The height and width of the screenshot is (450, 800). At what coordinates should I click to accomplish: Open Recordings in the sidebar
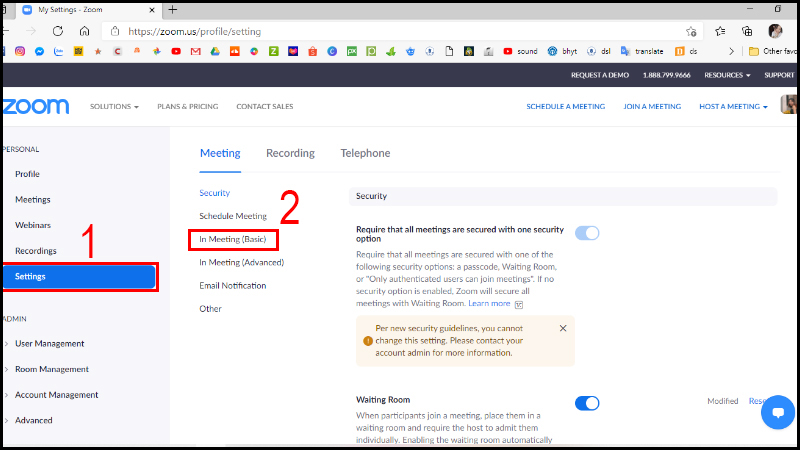[36, 251]
